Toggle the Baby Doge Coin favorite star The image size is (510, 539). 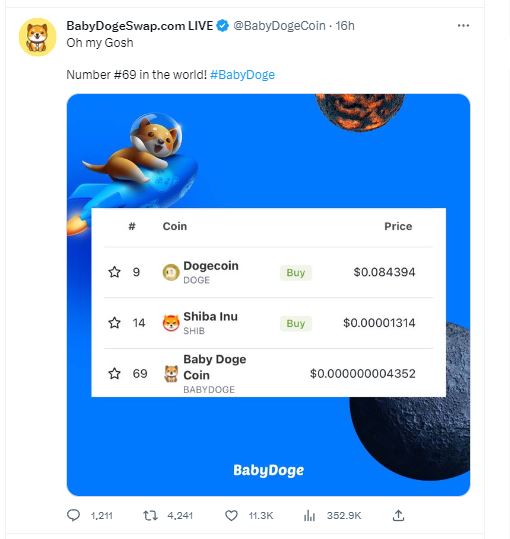click(x=114, y=373)
